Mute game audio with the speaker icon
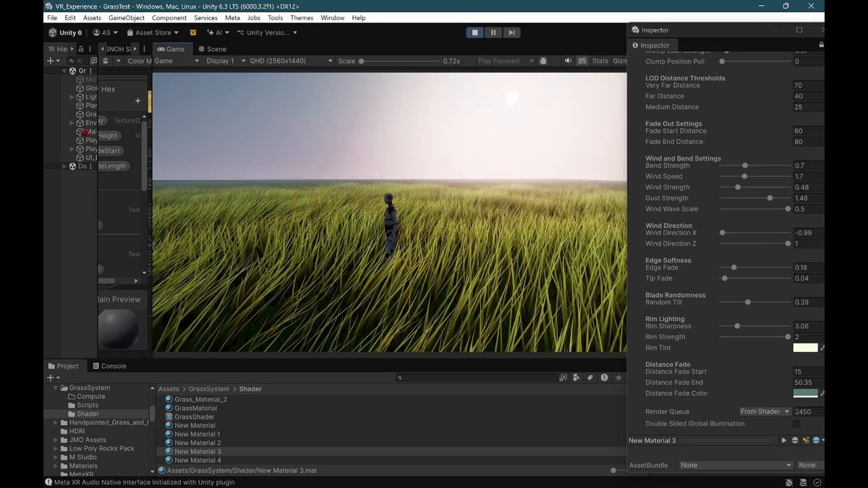This screenshot has width=868, height=488. coord(568,61)
